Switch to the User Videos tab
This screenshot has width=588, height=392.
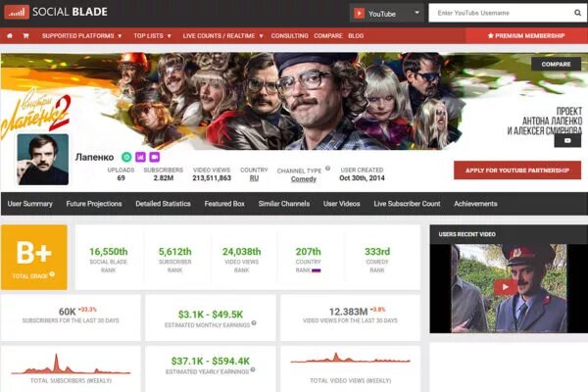point(342,204)
